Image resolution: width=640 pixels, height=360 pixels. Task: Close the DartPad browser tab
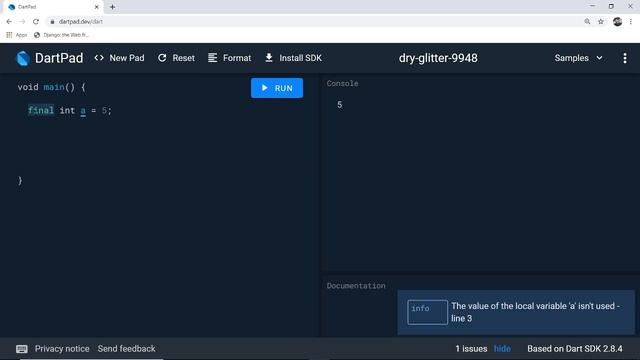point(97,7)
